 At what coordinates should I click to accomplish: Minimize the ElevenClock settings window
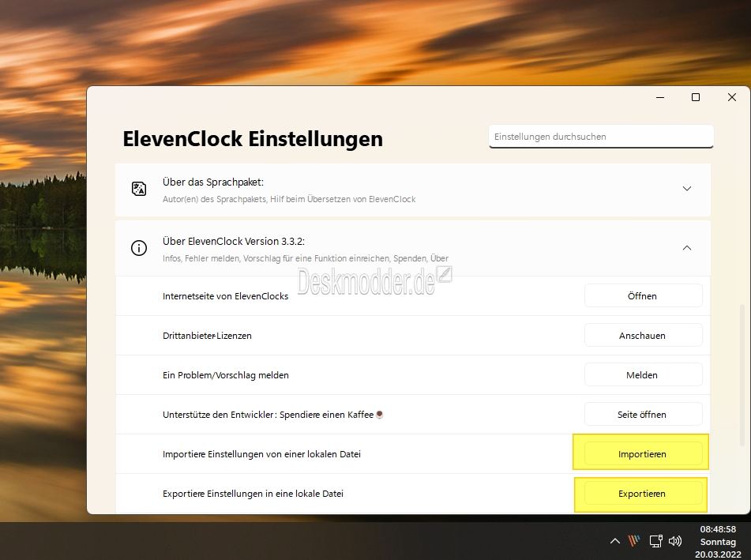[x=660, y=97]
